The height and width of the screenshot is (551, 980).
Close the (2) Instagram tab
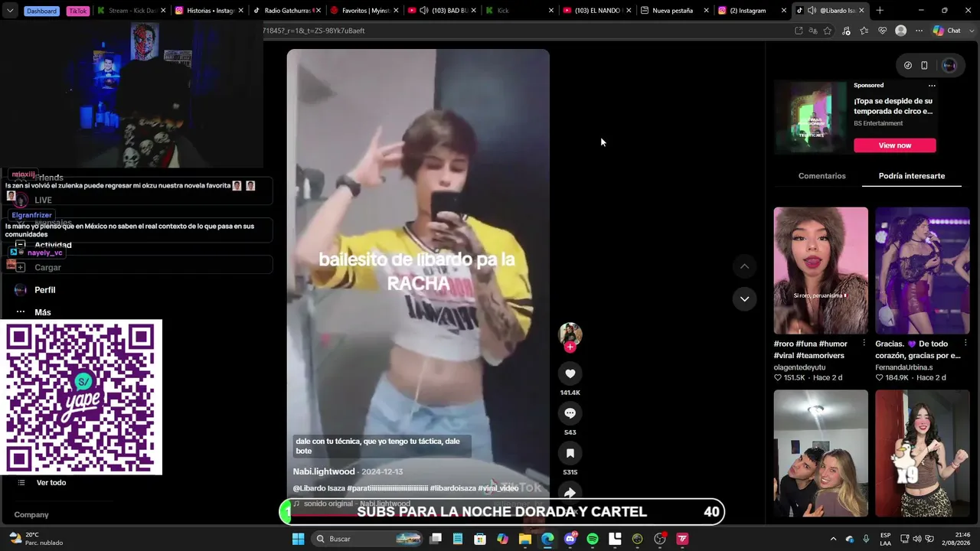click(784, 11)
